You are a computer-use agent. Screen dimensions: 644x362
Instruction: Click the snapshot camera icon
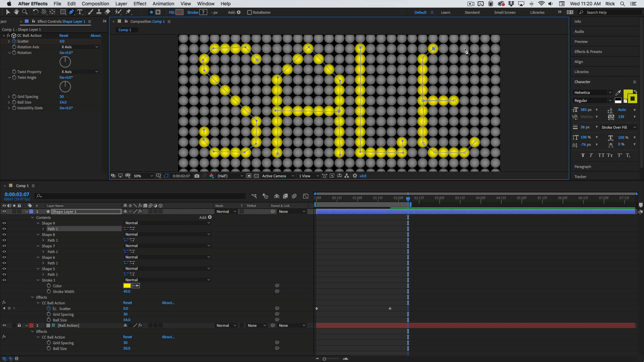coord(197,176)
